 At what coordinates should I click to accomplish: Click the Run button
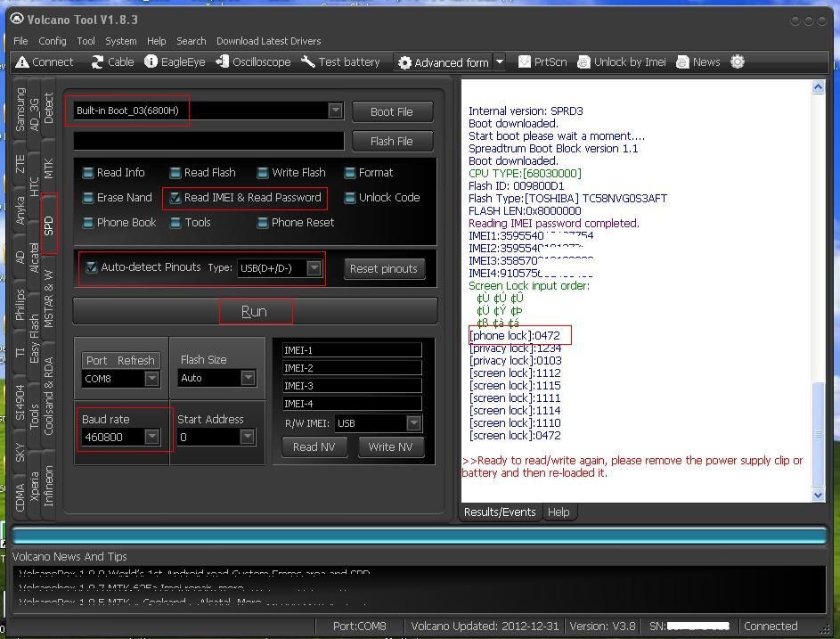click(x=255, y=311)
